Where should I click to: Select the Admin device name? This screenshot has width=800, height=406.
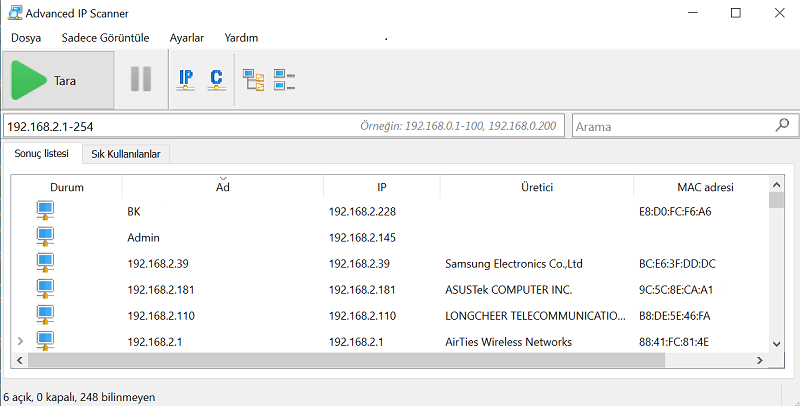(x=143, y=237)
